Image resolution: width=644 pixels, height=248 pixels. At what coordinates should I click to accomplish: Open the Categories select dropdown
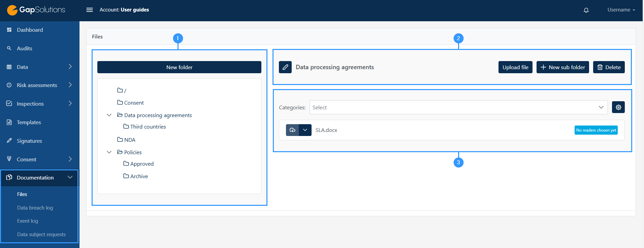coord(459,107)
